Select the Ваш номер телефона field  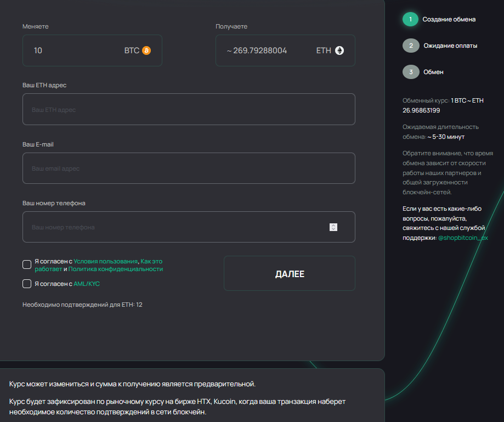[175, 227]
